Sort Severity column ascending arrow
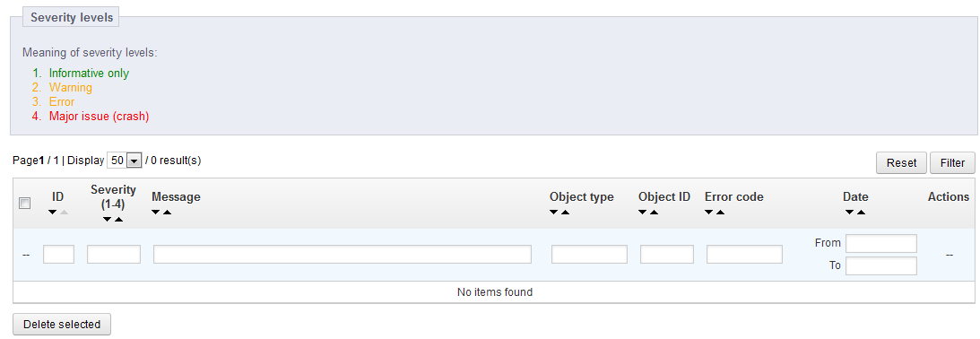This screenshot has width=980, height=339. [x=118, y=220]
